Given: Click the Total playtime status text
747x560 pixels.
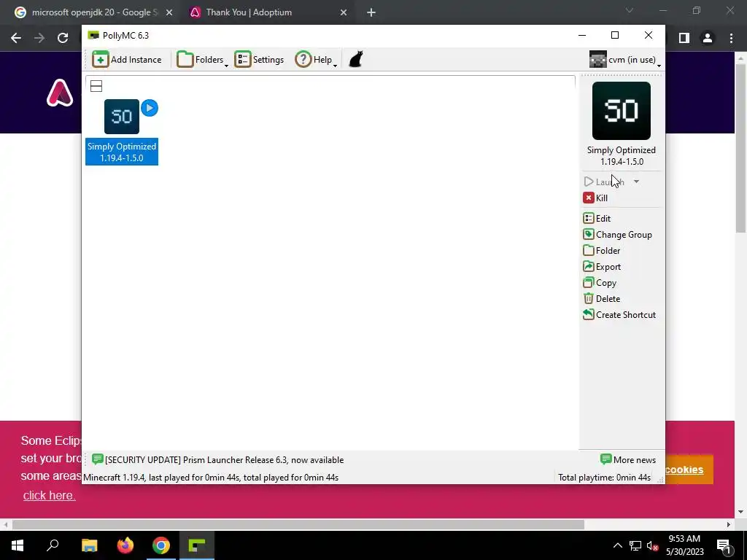Looking at the screenshot, I should 604,478.
